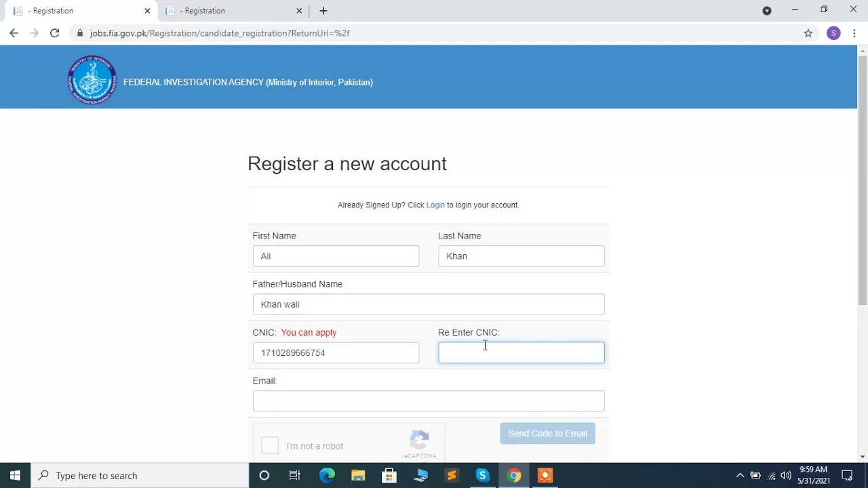The height and width of the screenshot is (488, 868).
Task: Open Skype from taskbar
Action: tap(483, 475)
